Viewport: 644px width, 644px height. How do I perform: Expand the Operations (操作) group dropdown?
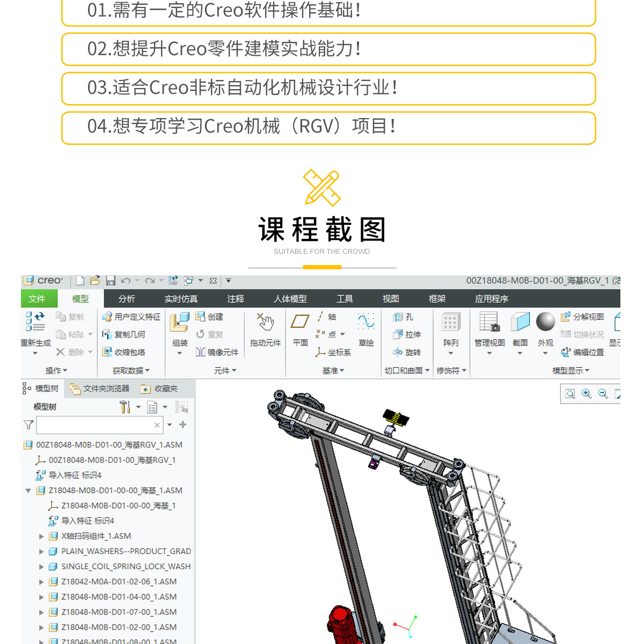click(x=56, y=370)
